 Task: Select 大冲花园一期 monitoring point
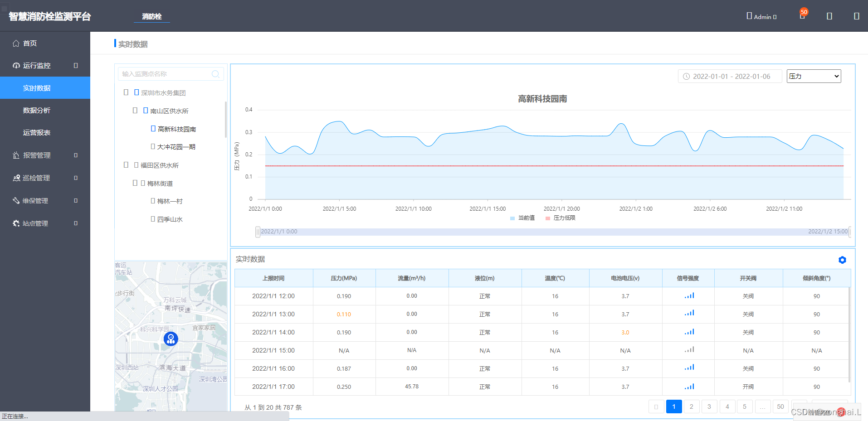[x=176, y=147]
